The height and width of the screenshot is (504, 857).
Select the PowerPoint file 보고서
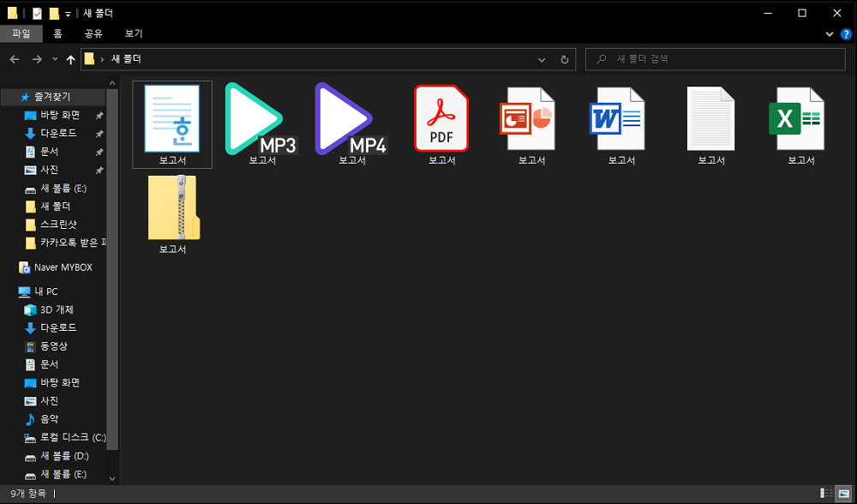click(531, 124)
